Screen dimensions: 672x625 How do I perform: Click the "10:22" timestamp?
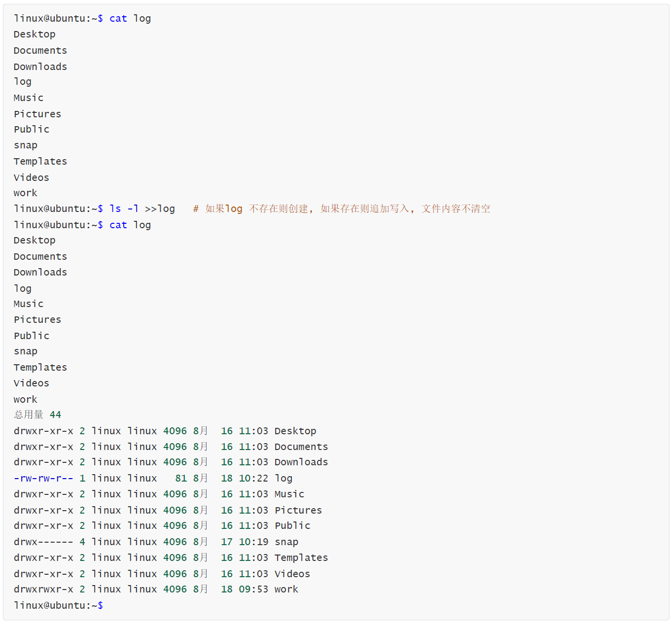coord(253,479)
